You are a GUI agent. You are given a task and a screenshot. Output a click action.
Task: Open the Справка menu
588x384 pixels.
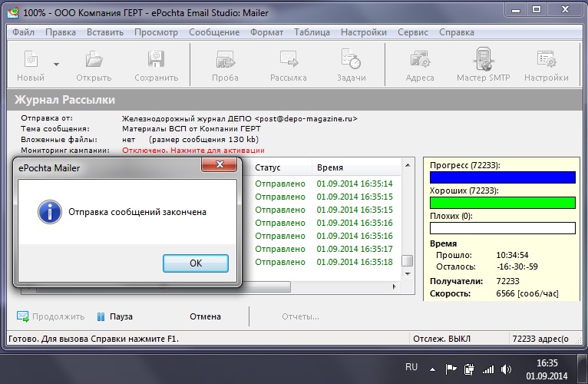tap(457, 33)
